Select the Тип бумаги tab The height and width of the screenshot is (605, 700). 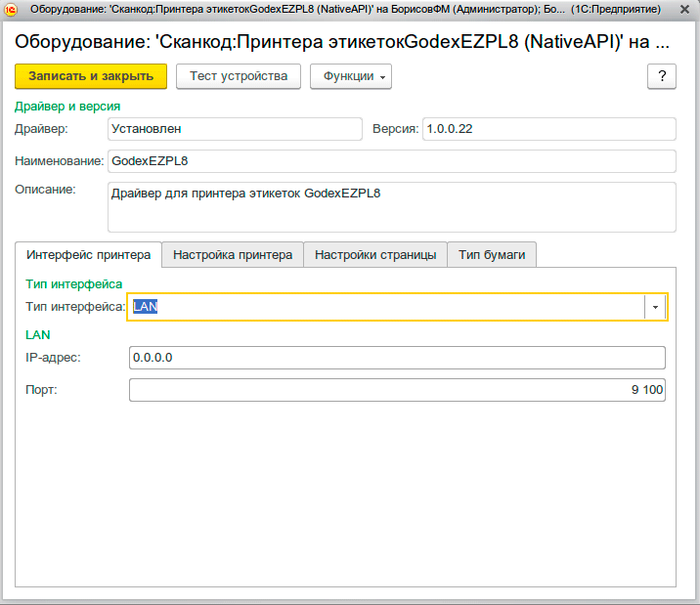point(492,254)
